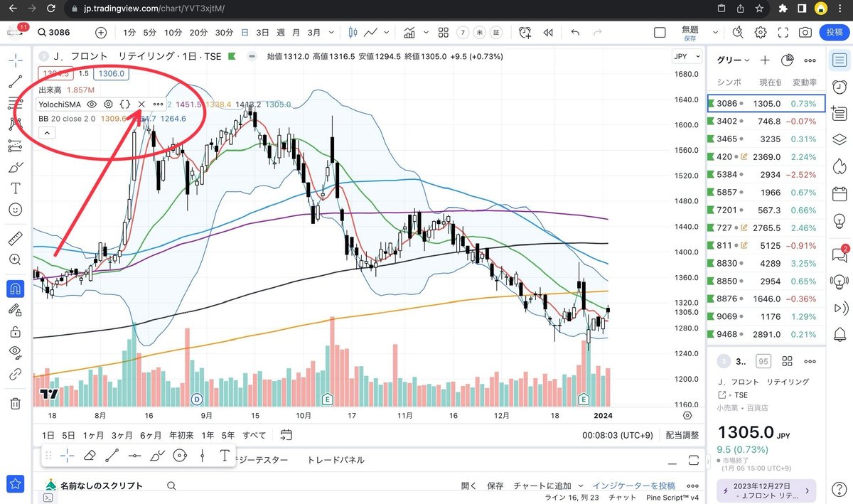Select the 1分 interval
The height and width of the screenshot is (504, 853).
(x=129, y=33)
